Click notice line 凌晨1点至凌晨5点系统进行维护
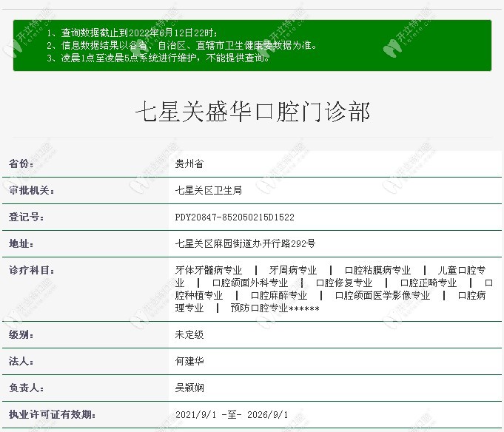The height and width of the screenshot is (432, 504). (158, 58)
